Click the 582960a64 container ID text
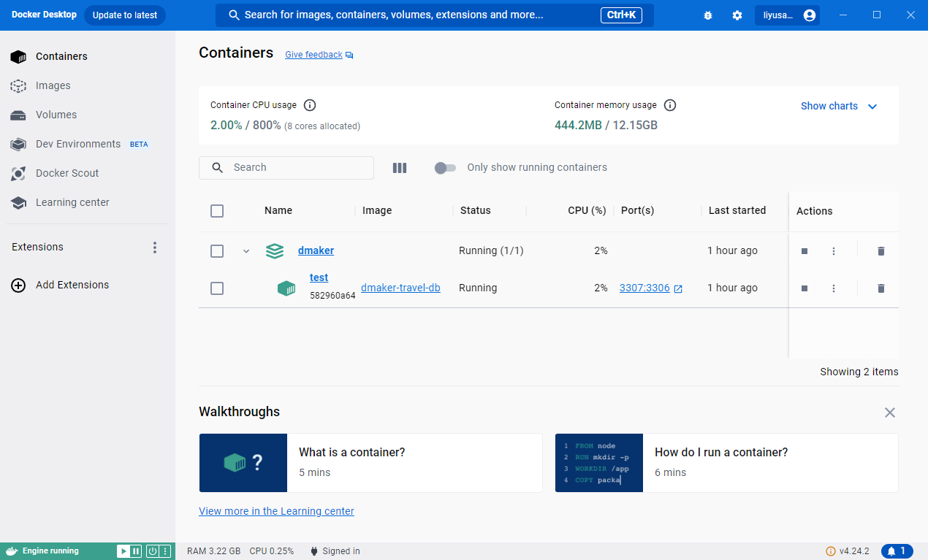 (x=332, y=296)
